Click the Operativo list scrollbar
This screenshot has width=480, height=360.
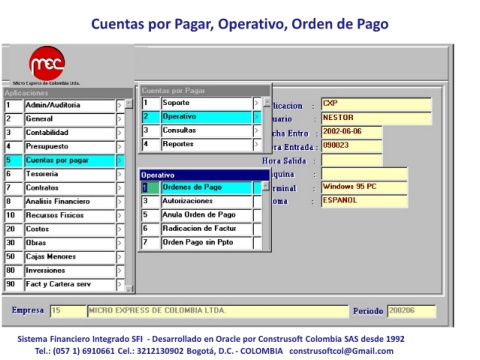click(x=266, y=216)
